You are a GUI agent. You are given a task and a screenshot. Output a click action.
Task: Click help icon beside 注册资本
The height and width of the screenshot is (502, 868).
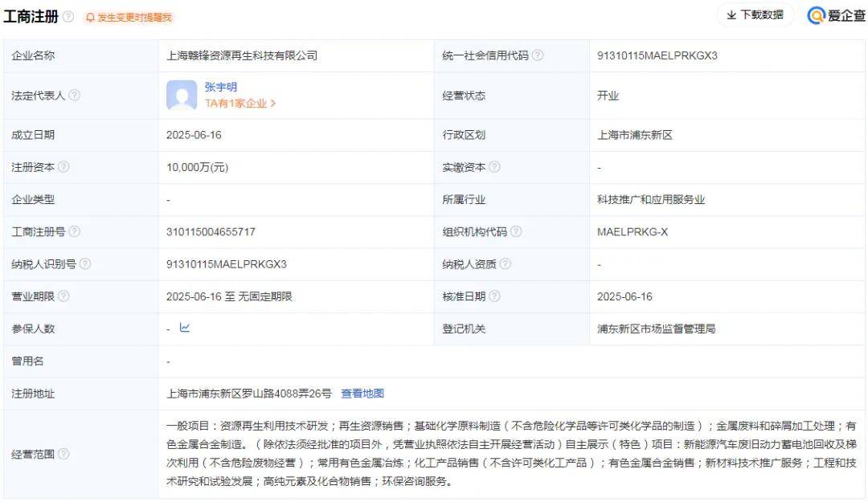[63, 166]
